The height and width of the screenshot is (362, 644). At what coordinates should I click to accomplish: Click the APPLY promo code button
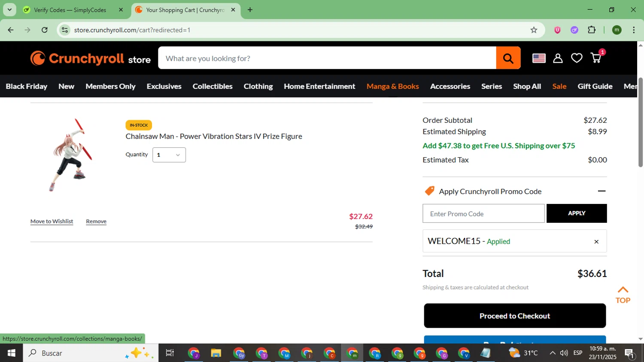(577, 213)
